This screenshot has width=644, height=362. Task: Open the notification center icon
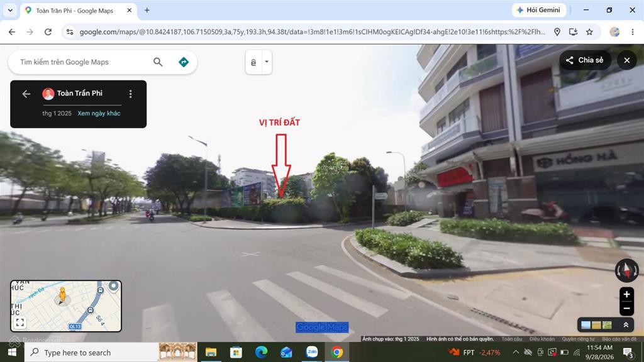[x=628, y=352]
